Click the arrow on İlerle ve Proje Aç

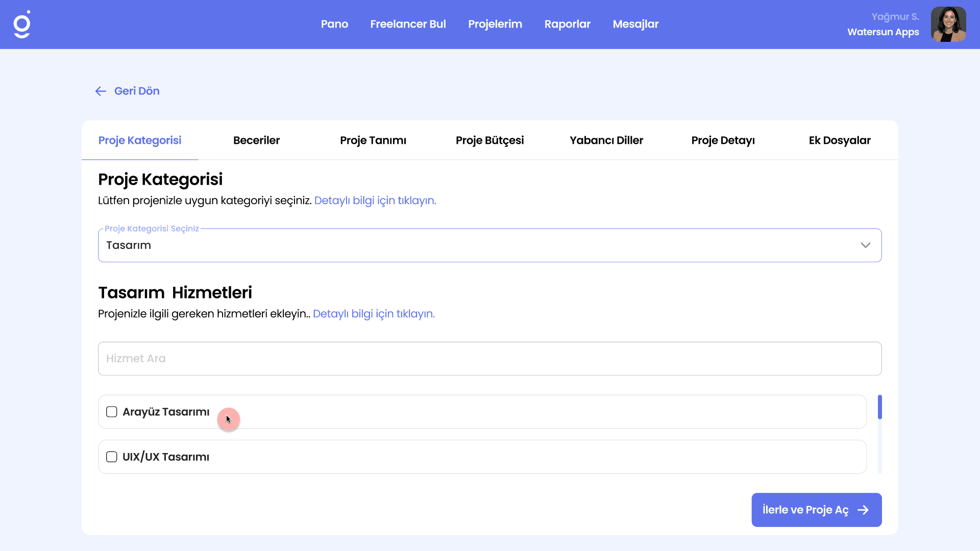coord(863,510)
